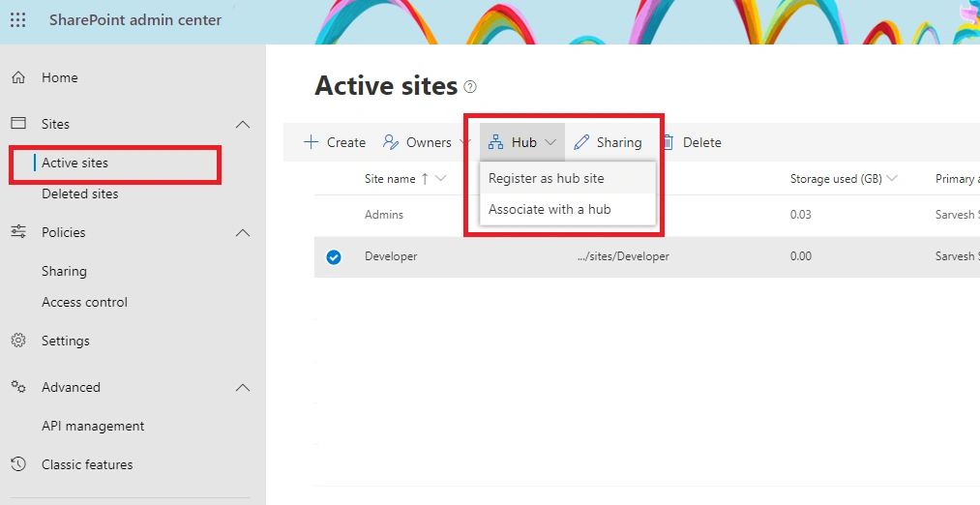
Task: Click the Sharing toolbar button
Action: (609, 142)
